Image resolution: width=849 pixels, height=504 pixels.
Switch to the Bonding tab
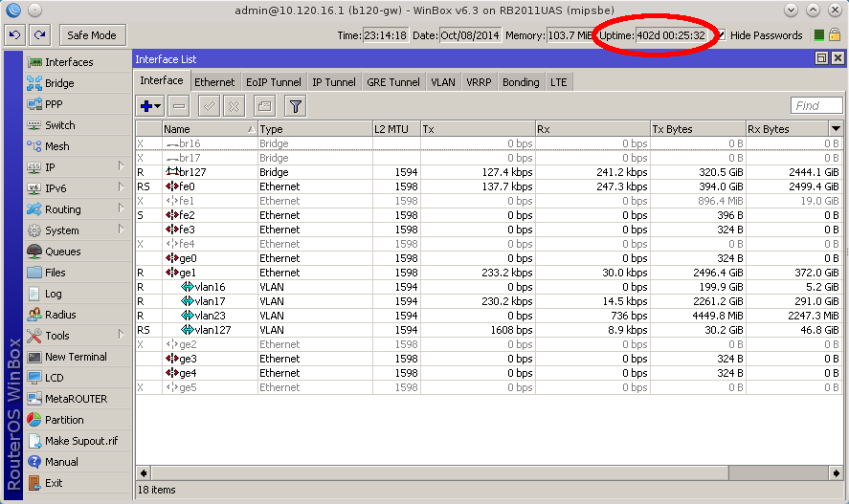point(521,82)
